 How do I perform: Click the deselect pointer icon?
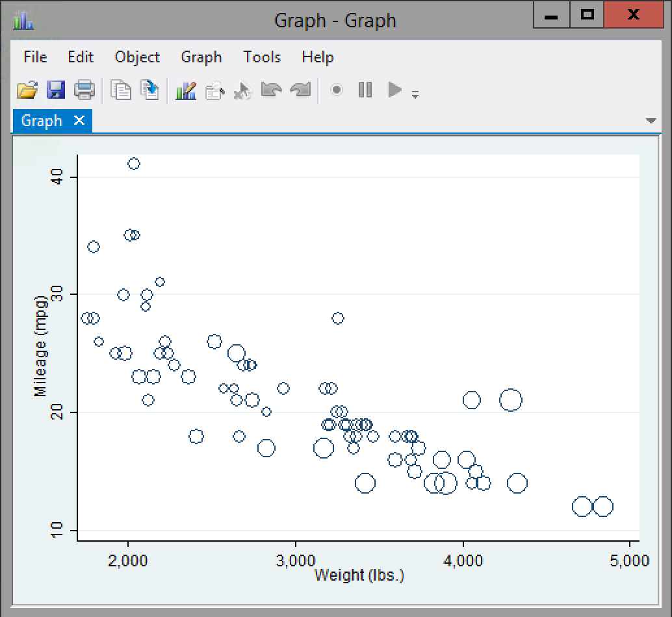pos(243,90)
